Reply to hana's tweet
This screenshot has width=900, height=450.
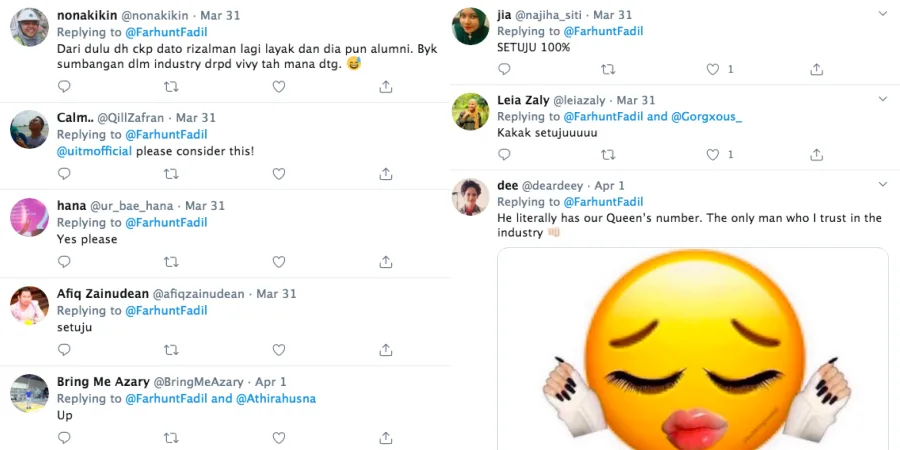(64, 262)
